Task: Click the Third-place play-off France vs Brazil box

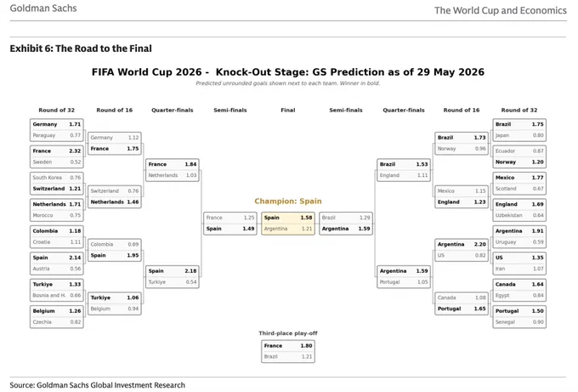Action: [288, 351]
